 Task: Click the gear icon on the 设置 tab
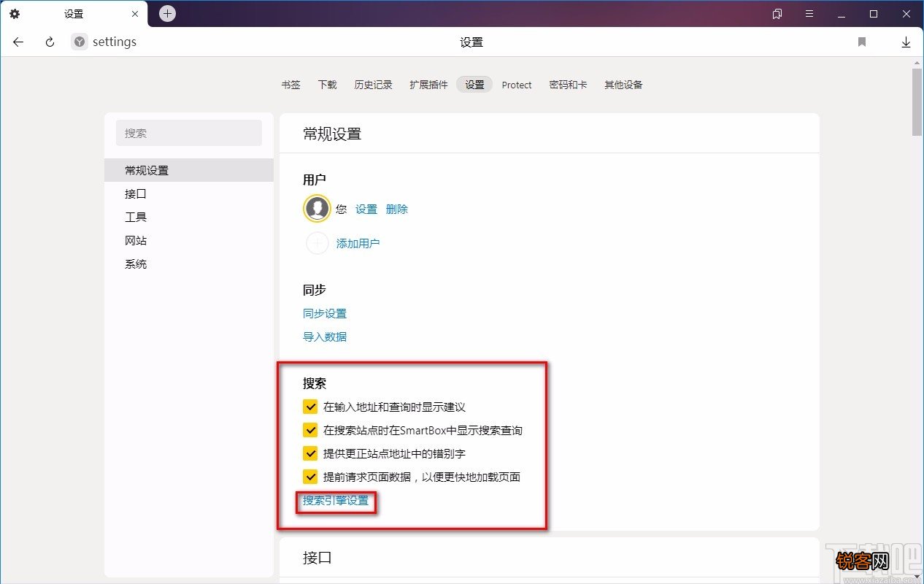click(x=15, y=14)
